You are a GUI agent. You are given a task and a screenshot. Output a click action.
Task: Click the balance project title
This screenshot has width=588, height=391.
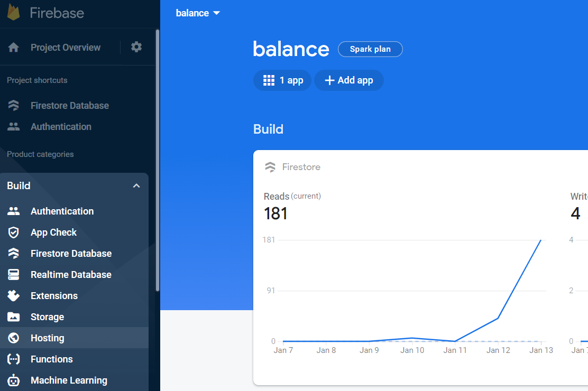pyautogui.click(x=291, y=49)
